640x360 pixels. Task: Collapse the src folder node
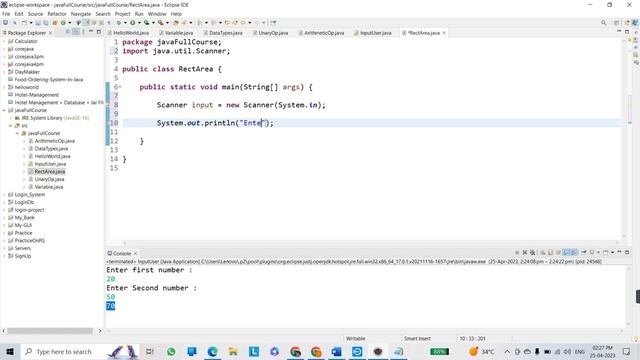tap(11, 126)
